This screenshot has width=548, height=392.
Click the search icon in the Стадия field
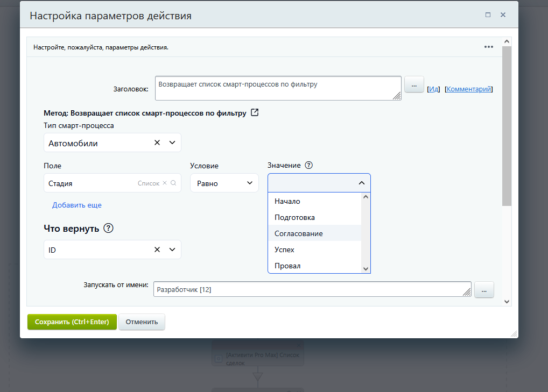click(x=173, y=183)
